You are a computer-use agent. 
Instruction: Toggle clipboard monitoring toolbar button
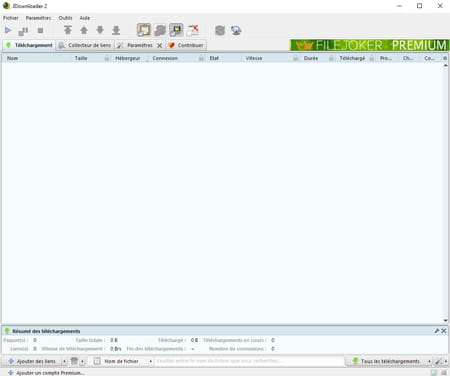[x=144, y=30]
